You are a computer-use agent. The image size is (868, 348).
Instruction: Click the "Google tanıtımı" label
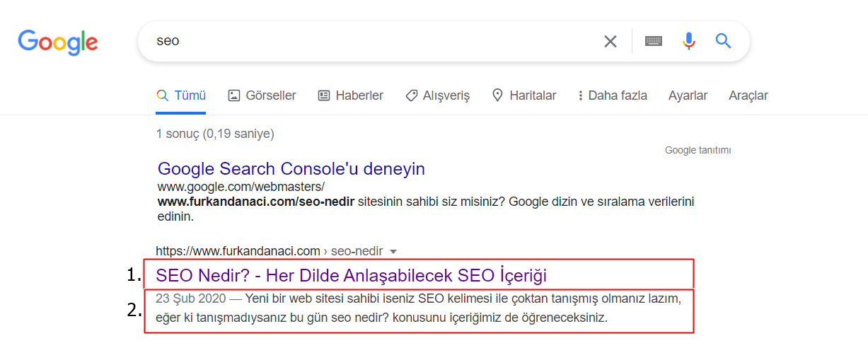coord(698,150)
